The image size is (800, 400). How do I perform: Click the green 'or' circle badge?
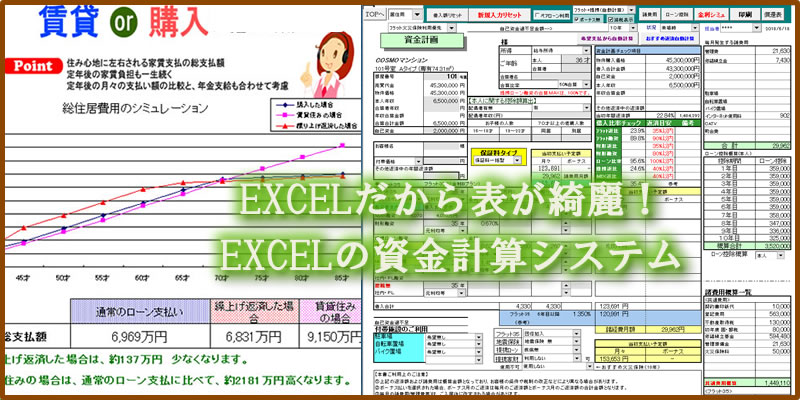pos(123,23)
